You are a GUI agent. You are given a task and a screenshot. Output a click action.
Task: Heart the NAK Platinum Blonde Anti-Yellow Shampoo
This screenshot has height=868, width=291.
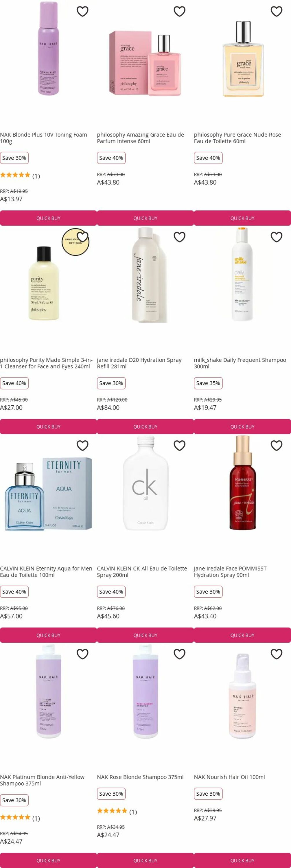pos(82,654)
